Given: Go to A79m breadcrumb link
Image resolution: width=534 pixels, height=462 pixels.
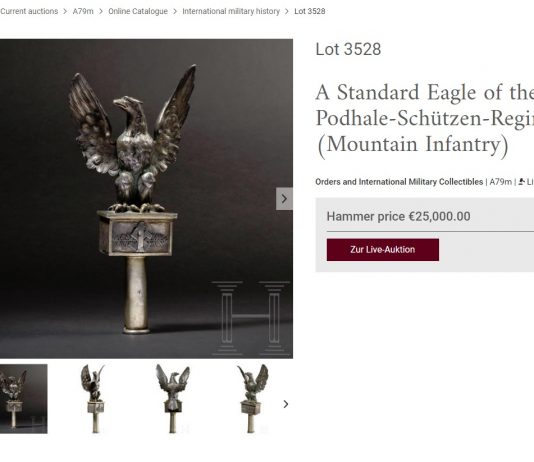Looking at the screenshot, I should tap(83, 11).
